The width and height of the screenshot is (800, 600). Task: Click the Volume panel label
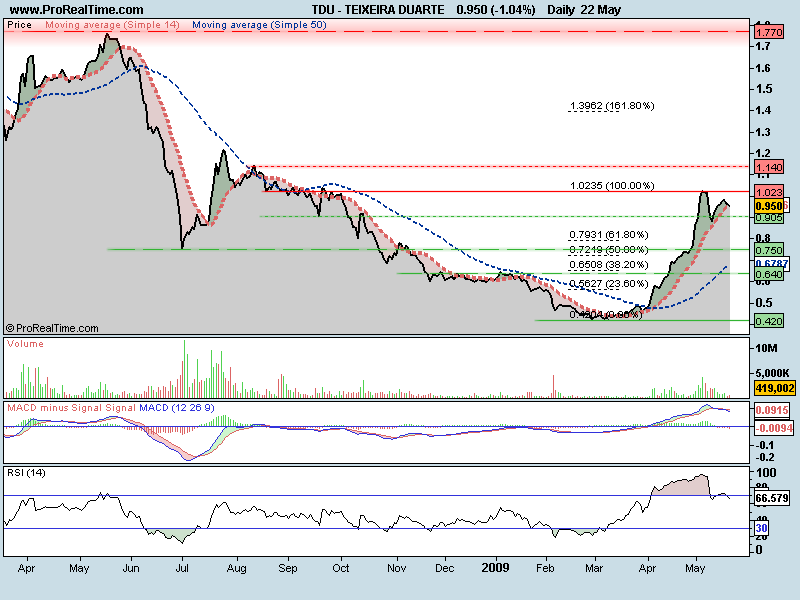point(26,344)
